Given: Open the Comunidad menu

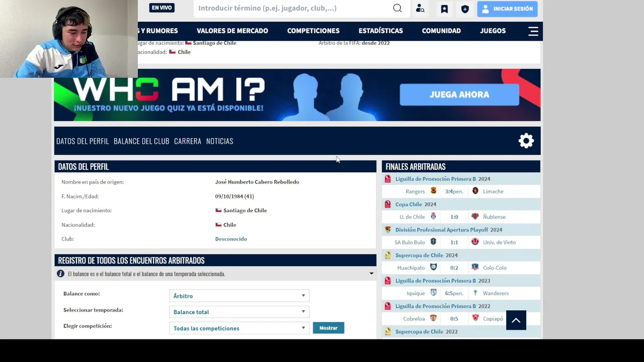Looking at the screenshot, I should pyautogui.click(x=441, y=31).
